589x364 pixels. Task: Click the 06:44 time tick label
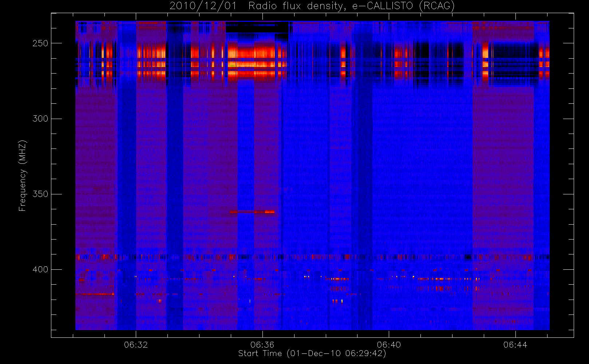click(x=515, y=345)
